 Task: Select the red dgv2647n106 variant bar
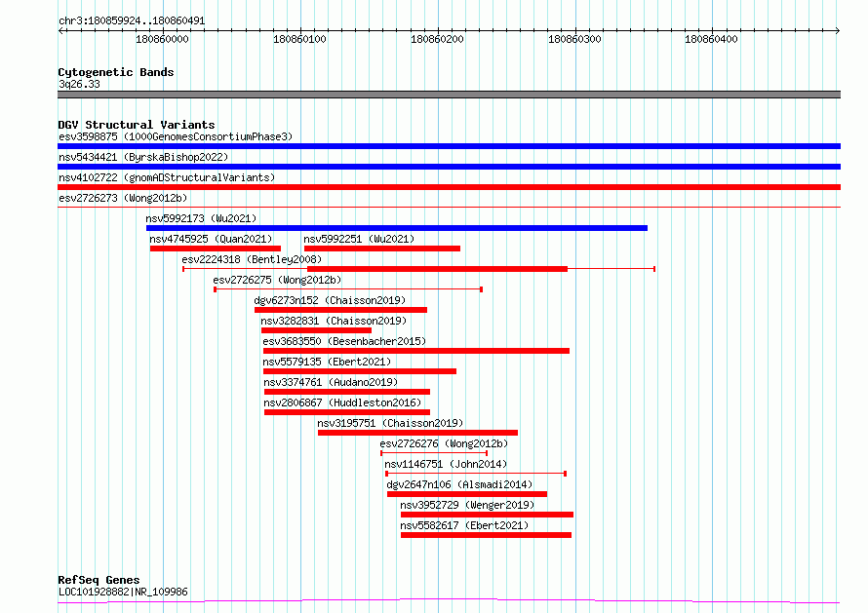coord(467,494)
